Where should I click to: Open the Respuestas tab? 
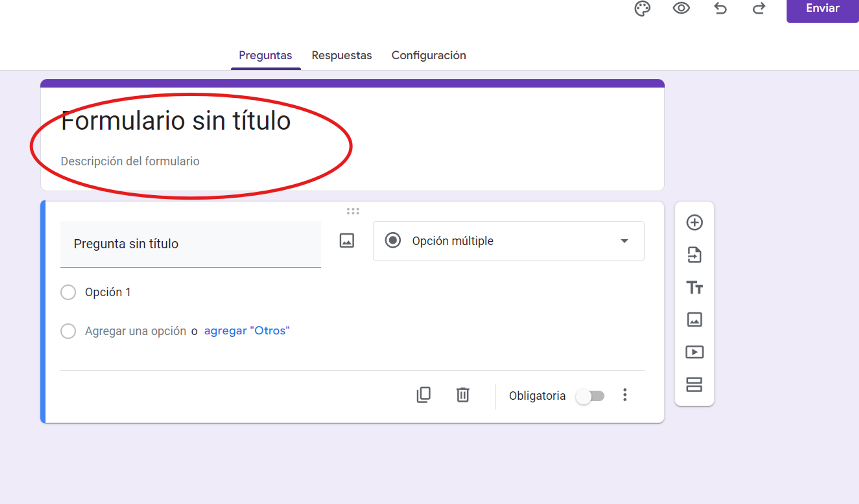[342, 55]
